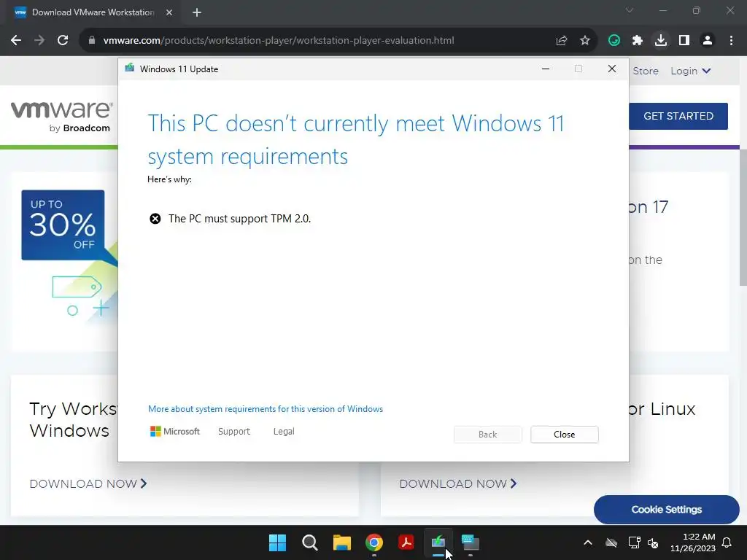
Task: Open the taskbar clock and date
Action: 693,542
